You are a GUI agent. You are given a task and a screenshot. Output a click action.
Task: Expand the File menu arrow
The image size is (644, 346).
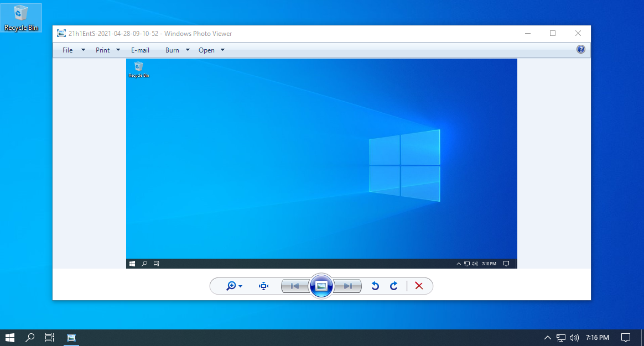pyautogui.click(x=83, y=50)
